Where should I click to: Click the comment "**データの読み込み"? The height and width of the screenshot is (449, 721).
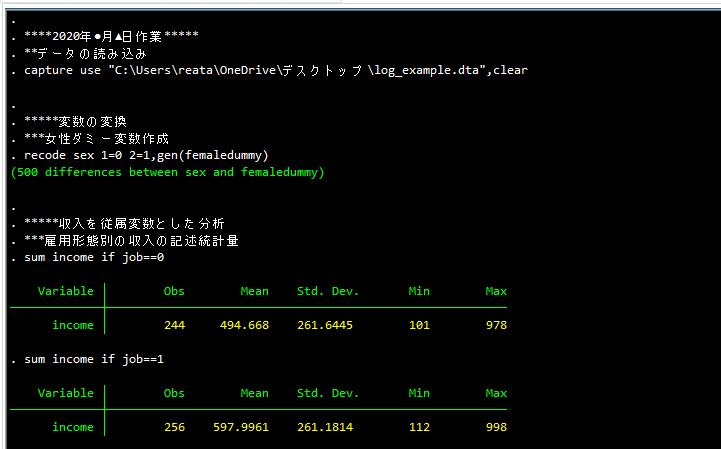coord(85,54)
